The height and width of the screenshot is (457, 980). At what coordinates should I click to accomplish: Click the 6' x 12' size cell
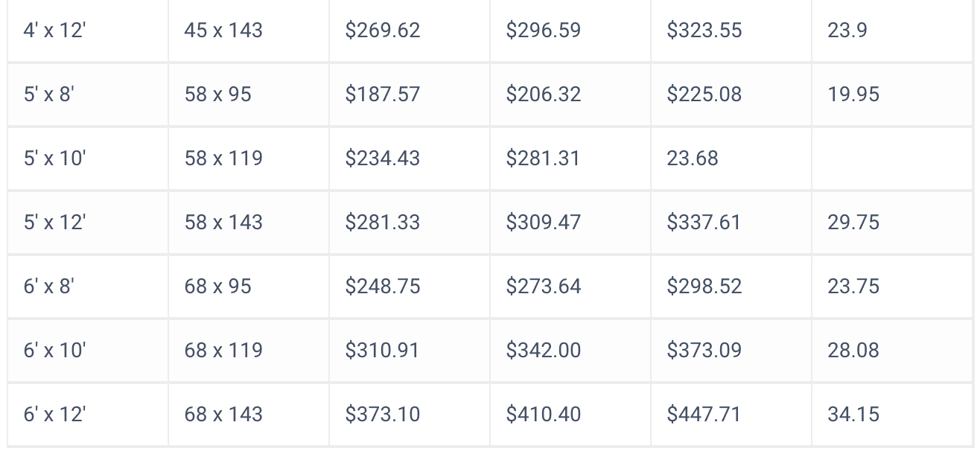coord(54,415)
